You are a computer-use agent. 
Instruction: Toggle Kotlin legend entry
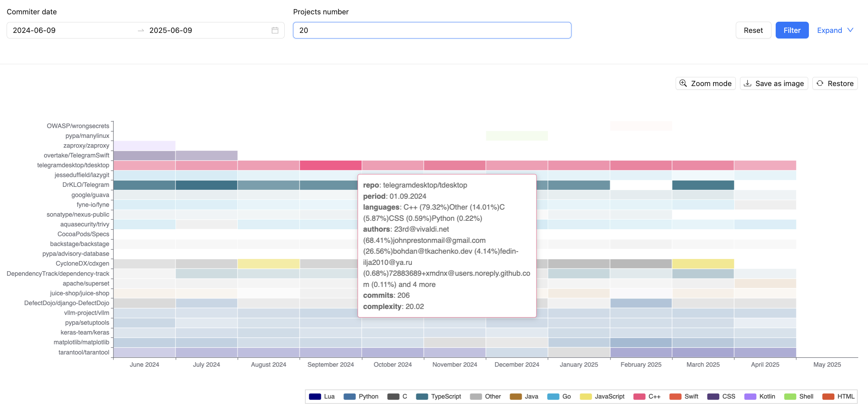760,396
